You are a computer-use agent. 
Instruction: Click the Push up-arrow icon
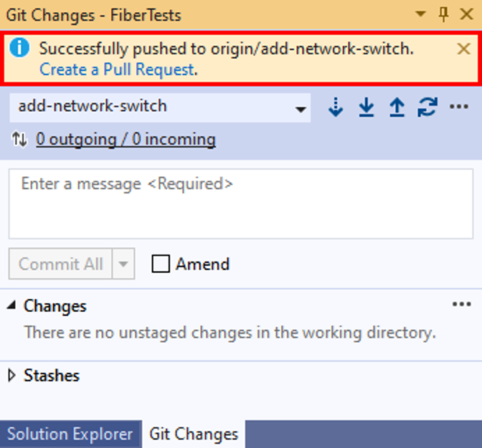(397, 108)
